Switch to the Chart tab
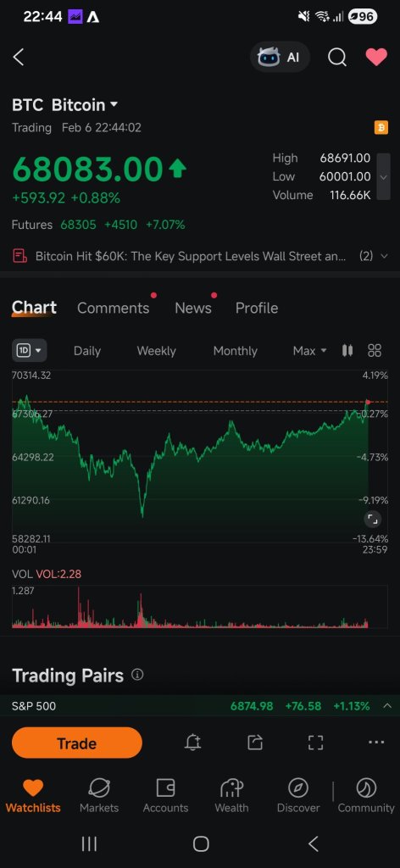This screenshot has height=868, width=400. click(34, 308)
